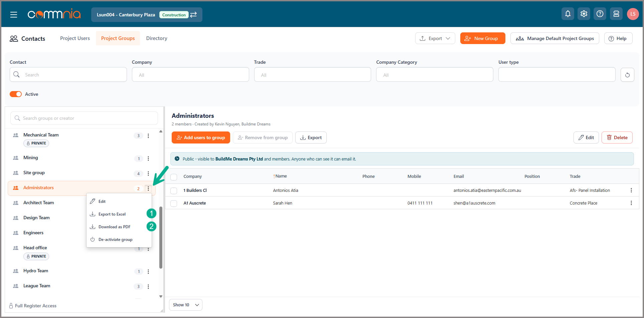Image resolution: width=644 pixels, height=318 pixels.
Task: Switch to the Project Users tab
Action: (x=75, y=38)
